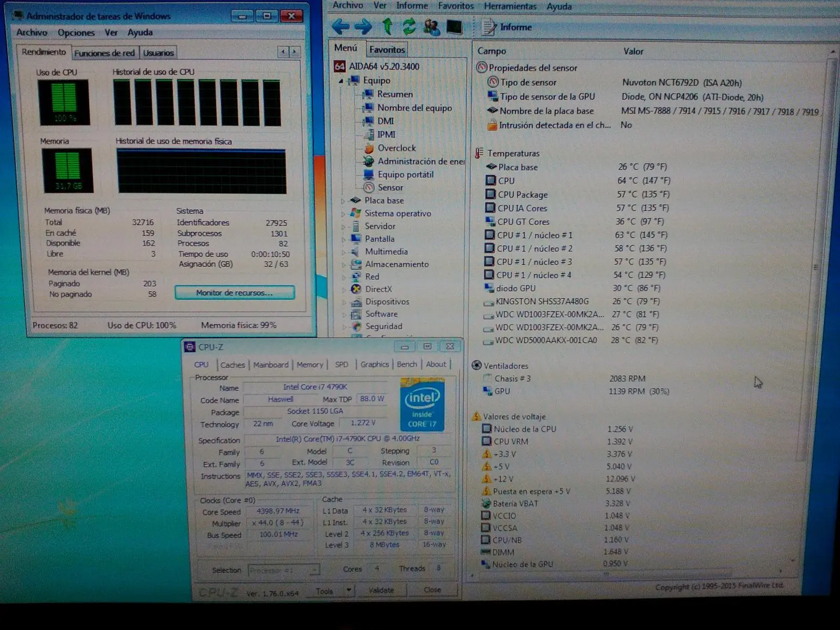Select Equipo portátil in the tree
Image resolution: width=840 pixels, height=630 pixels.
(x=405, y=174)
